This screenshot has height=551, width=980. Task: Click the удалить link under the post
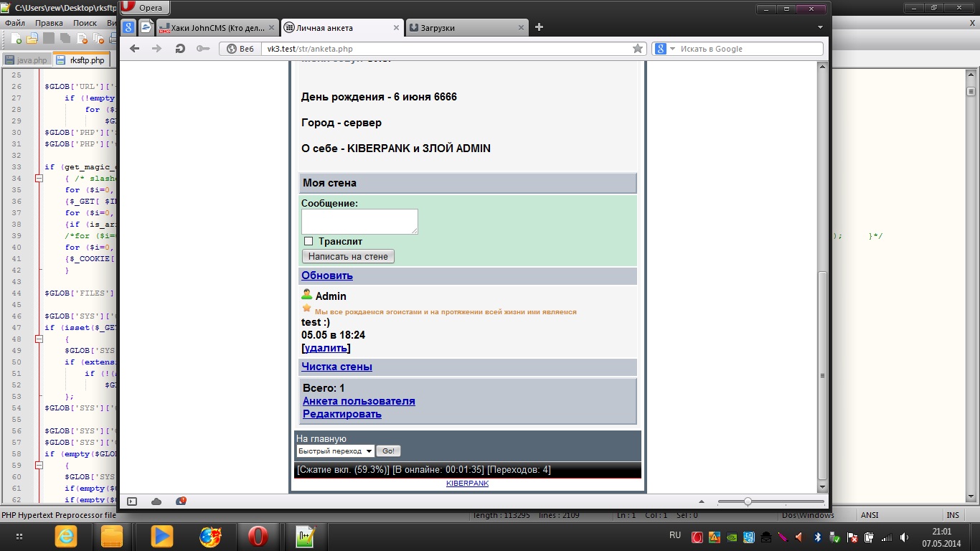pyautogui.click(x=327, y=348)
